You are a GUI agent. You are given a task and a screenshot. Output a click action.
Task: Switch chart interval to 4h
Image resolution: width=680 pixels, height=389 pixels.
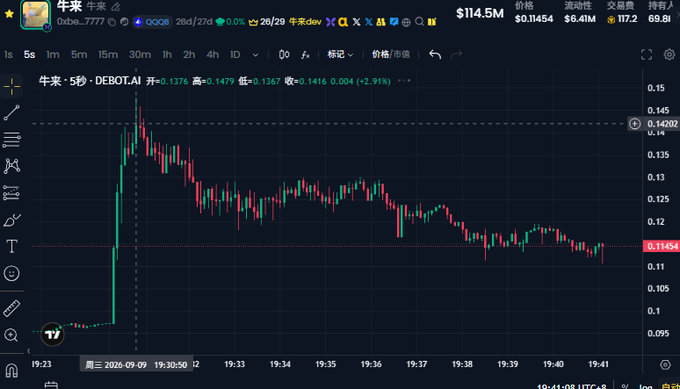[x=212, y=55]
